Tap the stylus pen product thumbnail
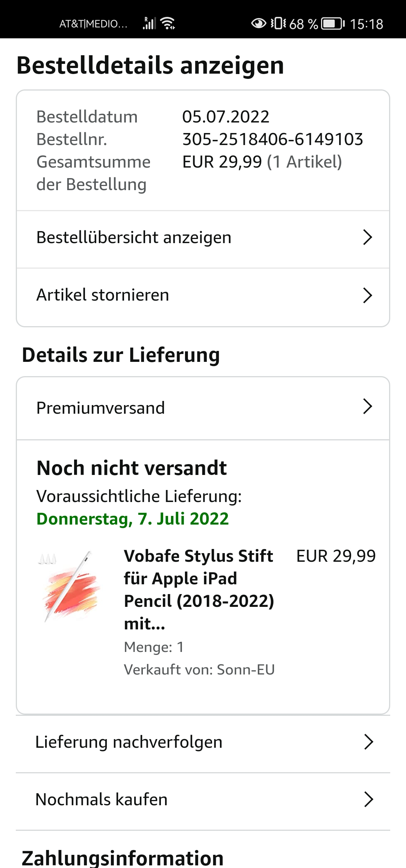 (70, 587)
